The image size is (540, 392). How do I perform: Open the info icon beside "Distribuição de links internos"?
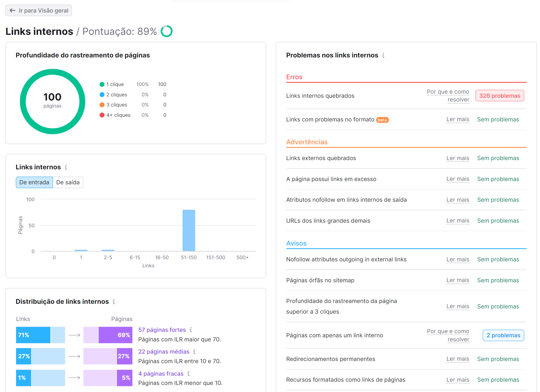click(x=114, y=302)
